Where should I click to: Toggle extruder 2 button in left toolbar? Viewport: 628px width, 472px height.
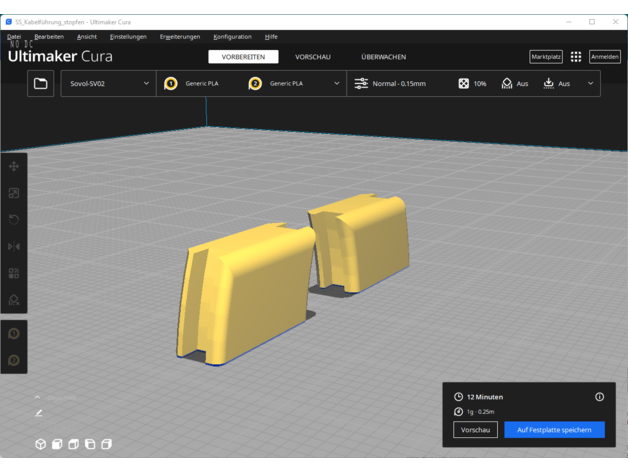coord(14,360)
